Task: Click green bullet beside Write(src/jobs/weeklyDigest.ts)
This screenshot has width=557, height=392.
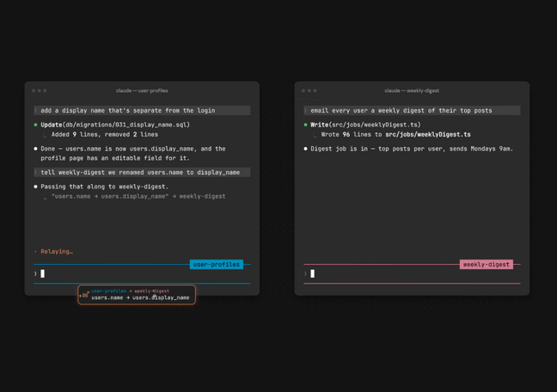Action: [305, 125]
